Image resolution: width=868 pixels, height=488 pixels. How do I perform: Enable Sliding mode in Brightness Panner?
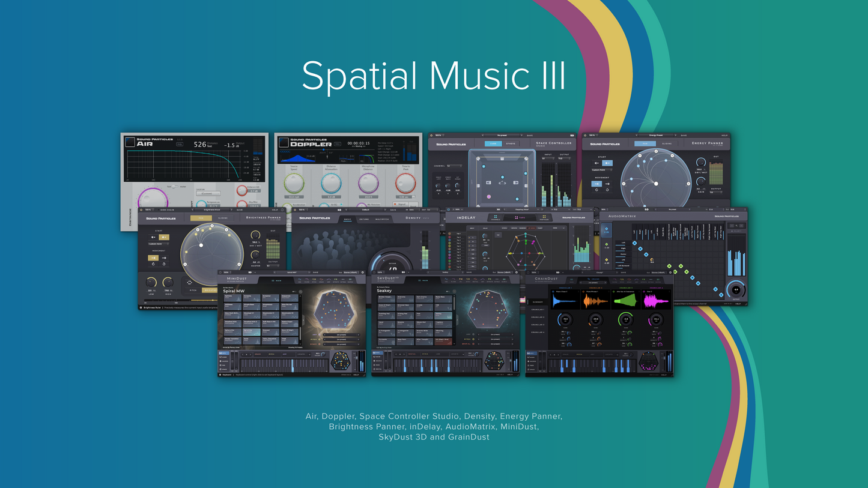point(223,218)
